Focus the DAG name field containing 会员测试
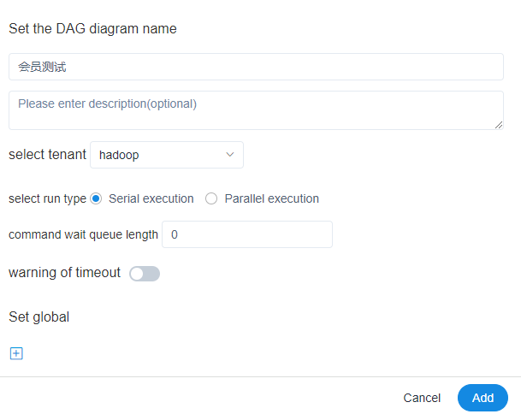 point(256,67)
